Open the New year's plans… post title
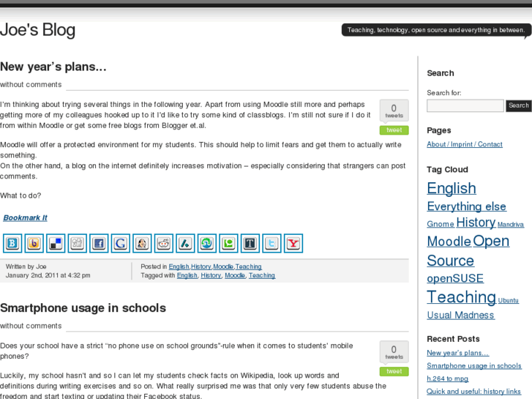 (53, 67)
